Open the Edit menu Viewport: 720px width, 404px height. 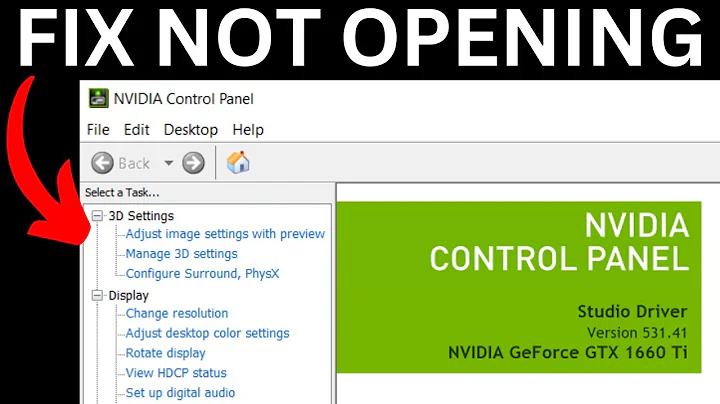[136, 130]
